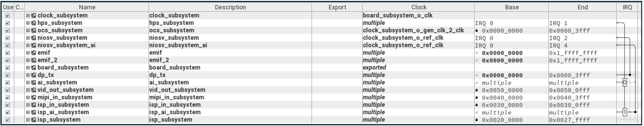Image resolution: width=644 pixels, height=126 pixels.
Task: Select the isp_ai_subsystem row name
Action: tap(63, 112)
